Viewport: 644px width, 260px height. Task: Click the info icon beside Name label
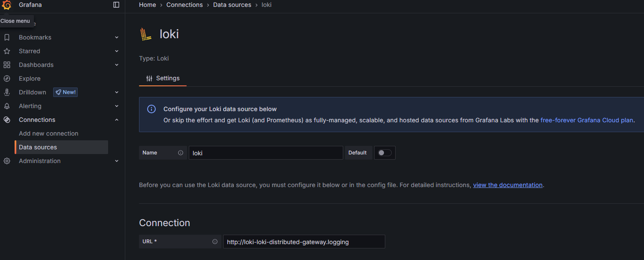(181, 153)
